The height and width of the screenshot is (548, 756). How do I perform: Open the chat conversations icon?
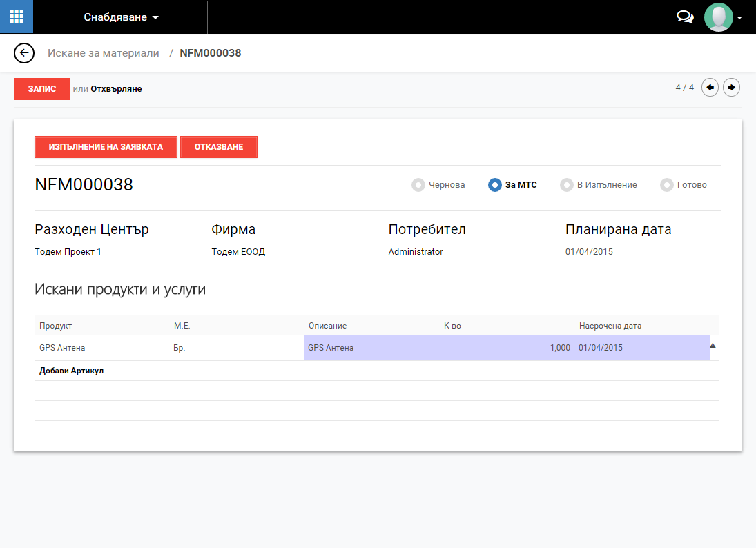point(685,17)
